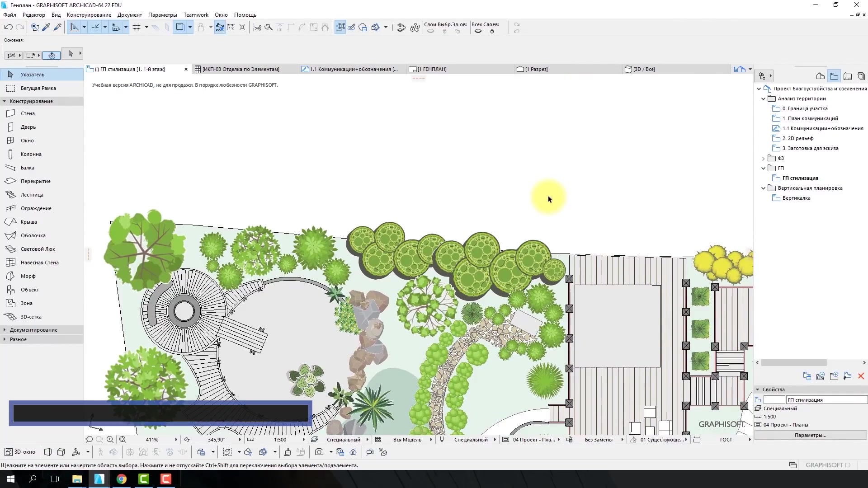Viewport: 868px width, 488px height.
Task: Switch to ГП ГЕНПЛАН tab
Action: click(x=431, y=69)
